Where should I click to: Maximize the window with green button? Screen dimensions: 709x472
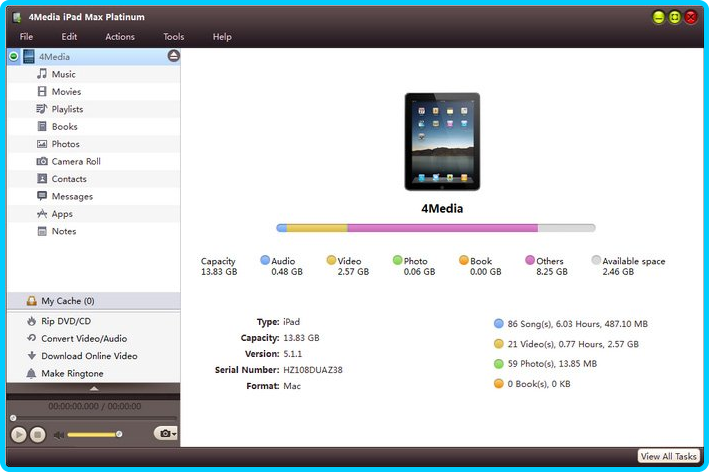tap(675, 18)
